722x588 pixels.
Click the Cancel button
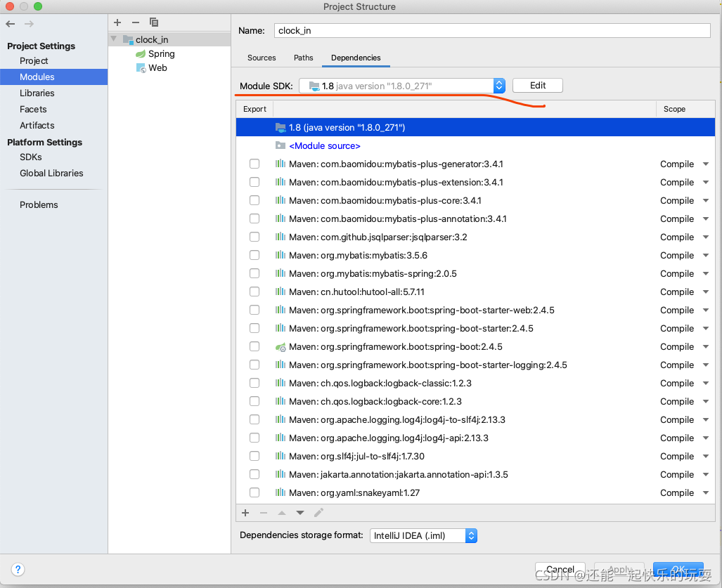coord(560,570)
